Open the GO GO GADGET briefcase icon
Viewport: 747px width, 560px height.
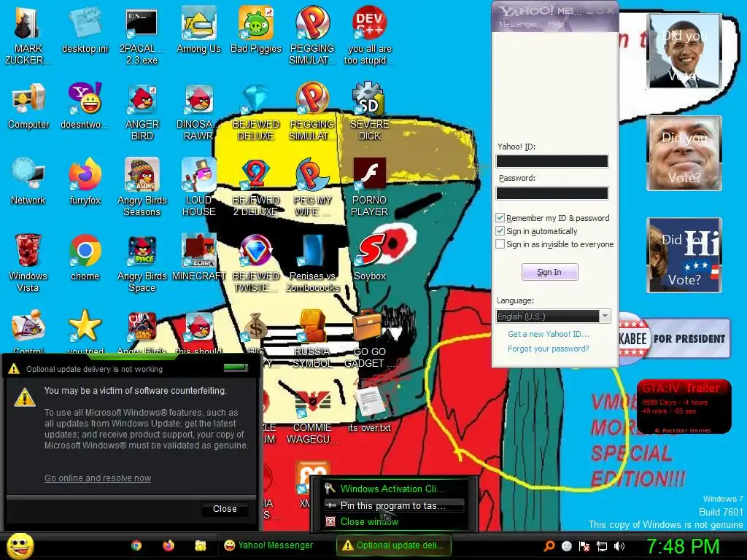pyautogui.click(x=370, y=338)
